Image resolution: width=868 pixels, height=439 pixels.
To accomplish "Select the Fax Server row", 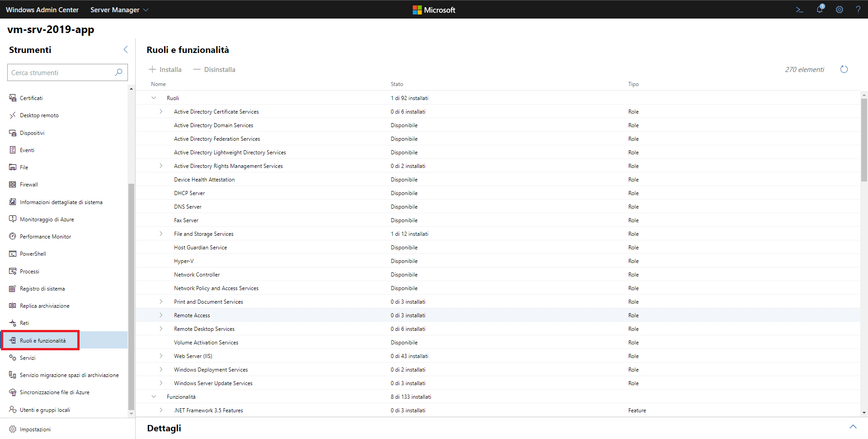I will tap(498, 220).
